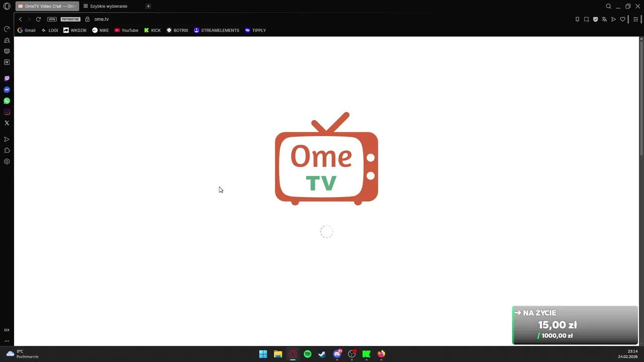
Task: Click the Opera GX menu logo
Action: pyautogui.click(x=7, y=6)
